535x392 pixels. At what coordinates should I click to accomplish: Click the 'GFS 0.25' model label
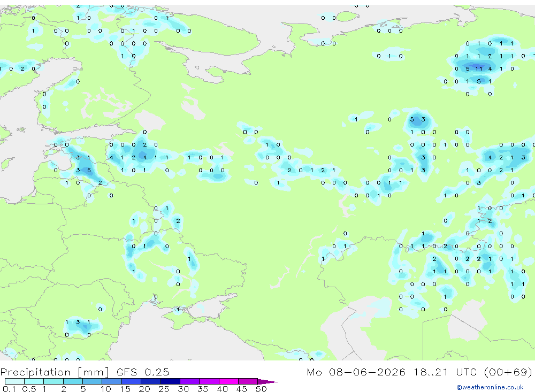coord(143,372)
